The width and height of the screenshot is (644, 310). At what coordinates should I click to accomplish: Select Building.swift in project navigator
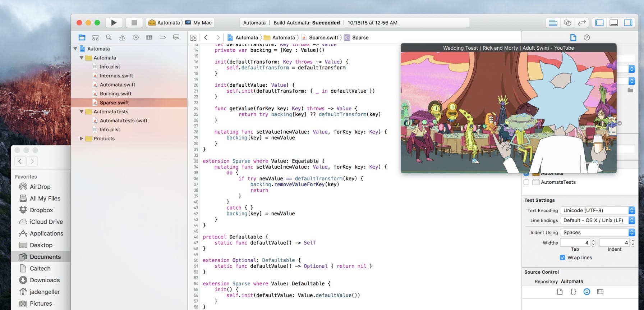[115, 94]
